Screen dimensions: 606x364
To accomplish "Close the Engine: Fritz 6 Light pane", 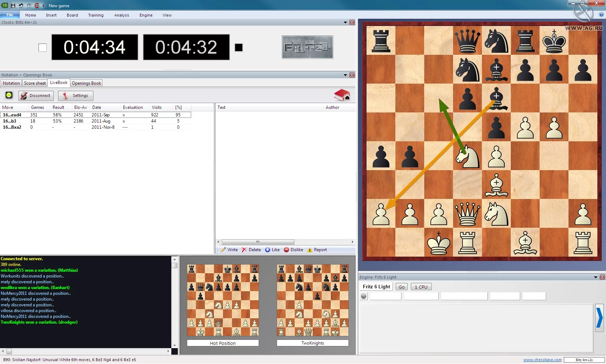I will (x=602, y=277).
